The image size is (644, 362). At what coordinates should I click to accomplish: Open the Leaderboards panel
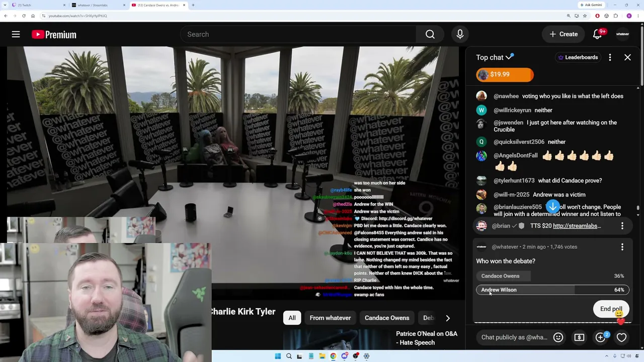pos(578,57)
